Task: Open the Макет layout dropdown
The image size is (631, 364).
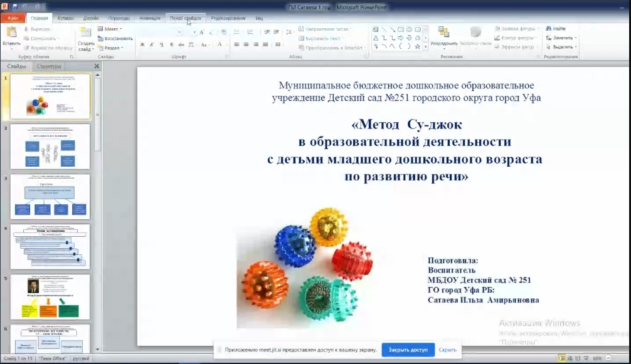Action: tap(110, 29)
